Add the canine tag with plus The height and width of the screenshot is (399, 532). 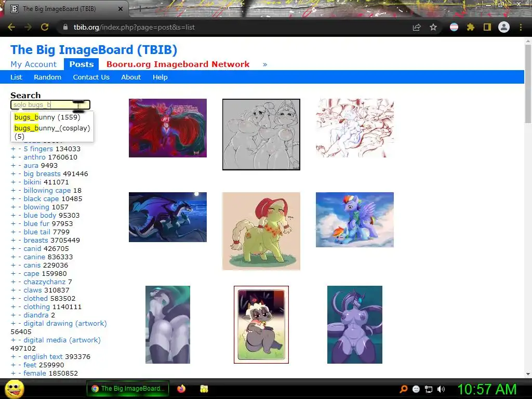13,257
